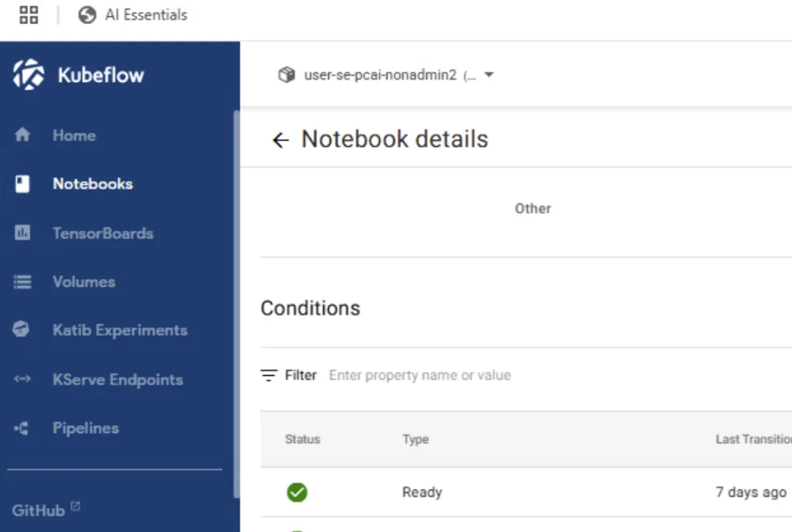The width and height of the screenshot is (792, 532).
Task: Click the AI Essentials globe icon
Action: click(87, 15)
